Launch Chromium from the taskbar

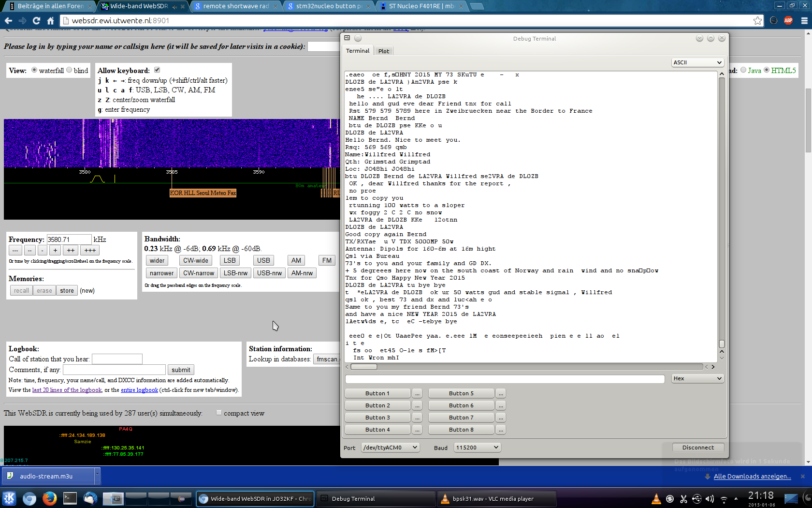click(29, 498)
